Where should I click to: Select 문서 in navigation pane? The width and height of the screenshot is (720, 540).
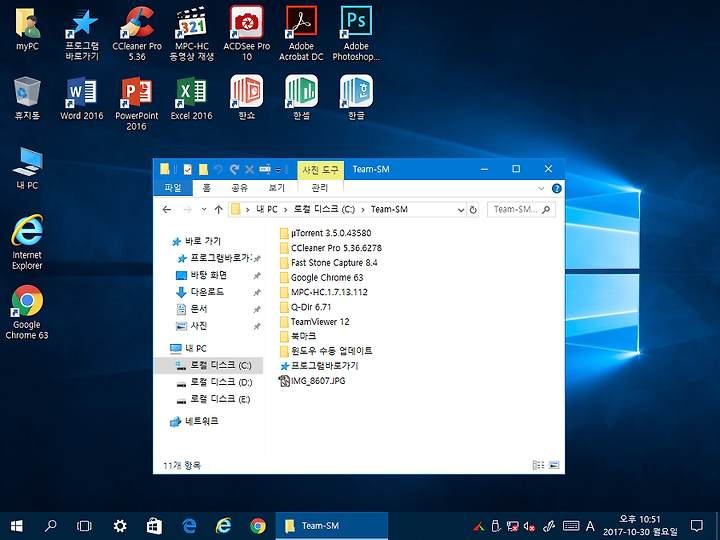[x=192, y=309]
